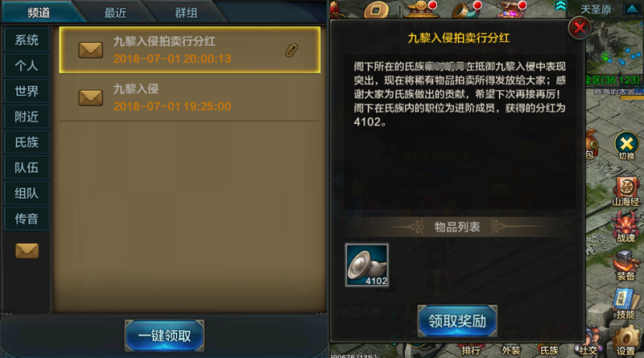Click the 切换 crossed-swords switch icon
Screen dimensions: 644x358
pyautogui.click(x=626, y=146)
